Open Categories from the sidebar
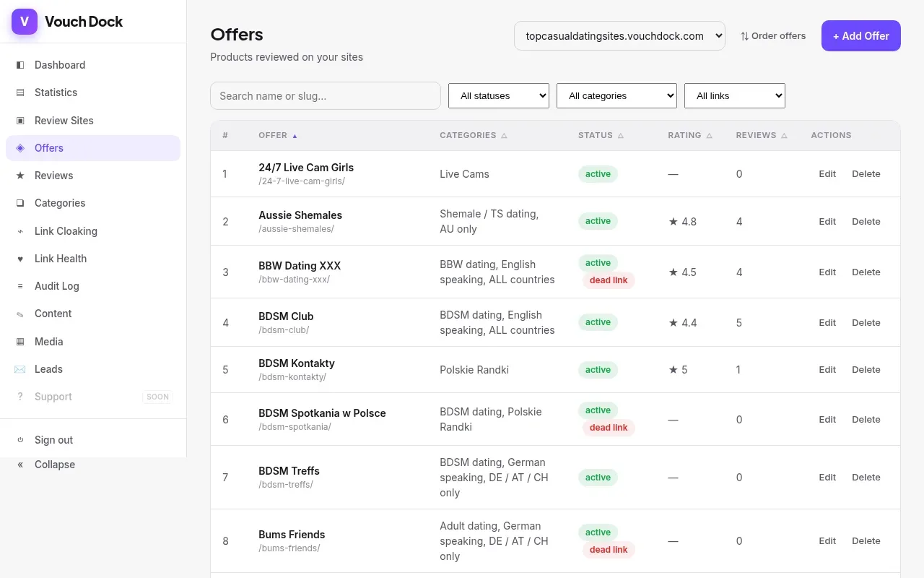Viewport: 924px width, 578px height. [x=93, y=203]
